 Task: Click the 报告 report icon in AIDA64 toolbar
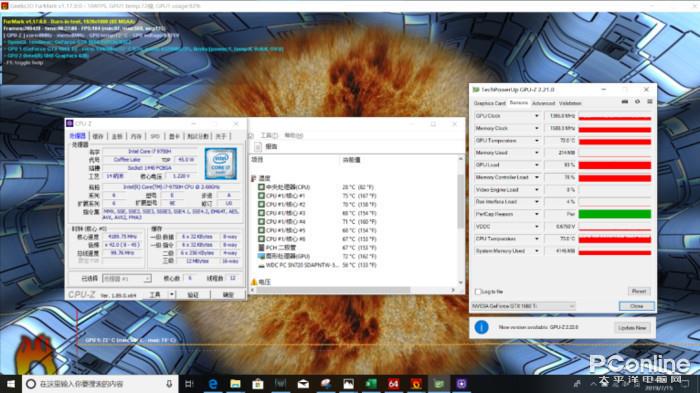[x=258, y=147]
